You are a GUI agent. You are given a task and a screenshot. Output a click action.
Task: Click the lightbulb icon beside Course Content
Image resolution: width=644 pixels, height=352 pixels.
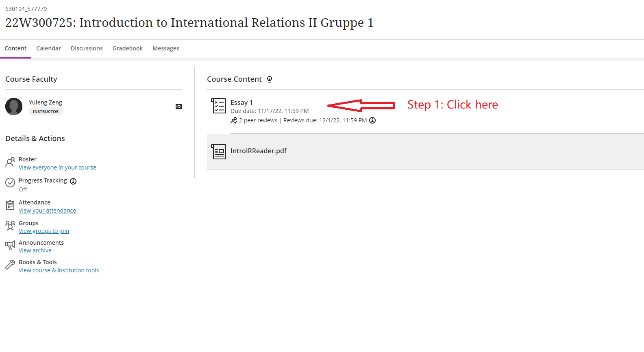pos(270,79)
